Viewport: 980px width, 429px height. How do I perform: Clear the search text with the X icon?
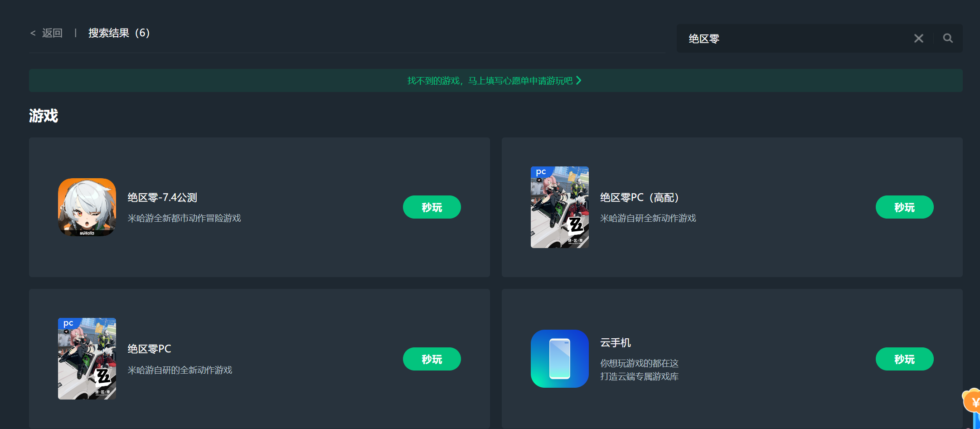click(918, 38)
